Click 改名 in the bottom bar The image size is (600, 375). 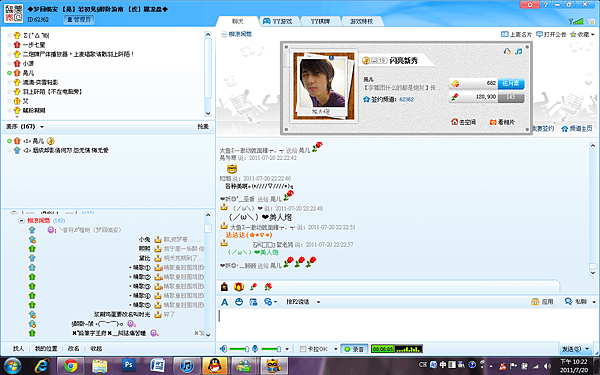point(73,349)
